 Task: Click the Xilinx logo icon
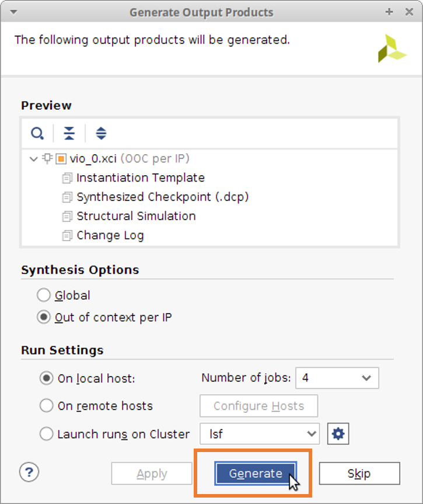[x=391, y=48]
